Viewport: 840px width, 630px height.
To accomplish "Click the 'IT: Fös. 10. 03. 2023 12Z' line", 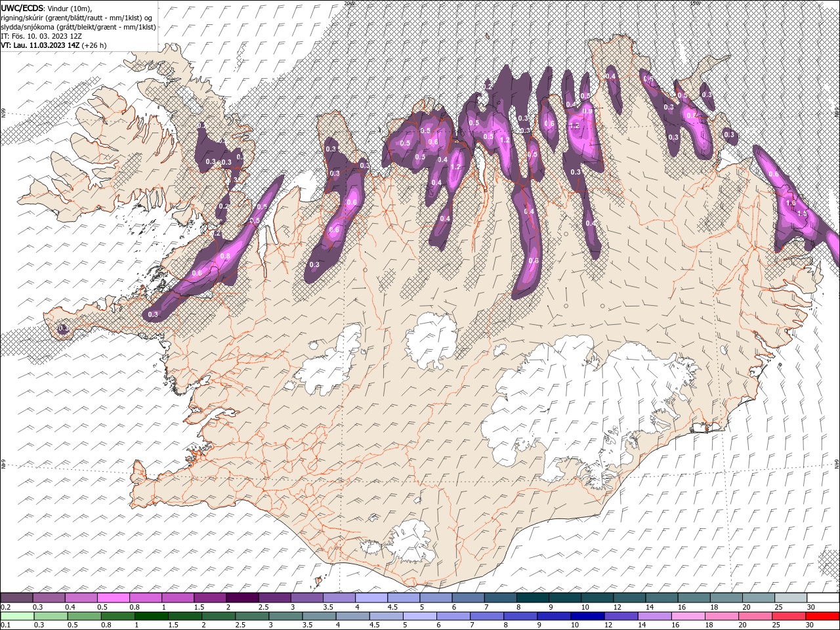I will point(41,36).
